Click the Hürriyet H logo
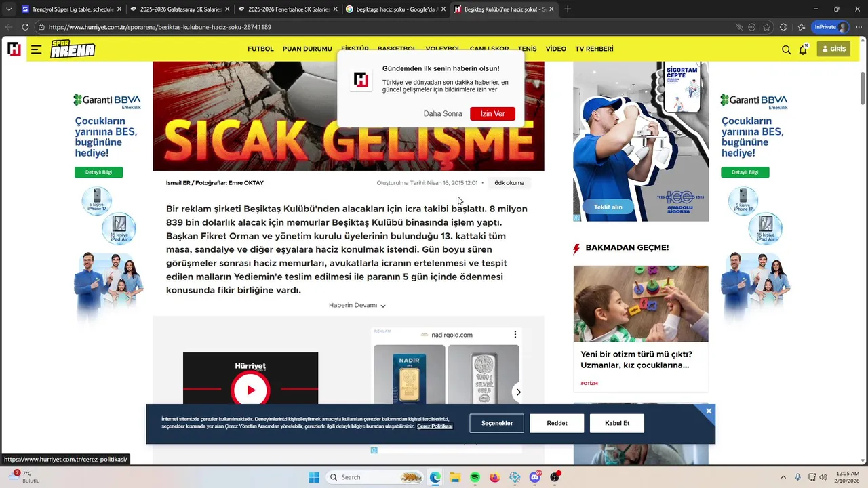Screen dimensions: 868x488 (x=14, y=49)
